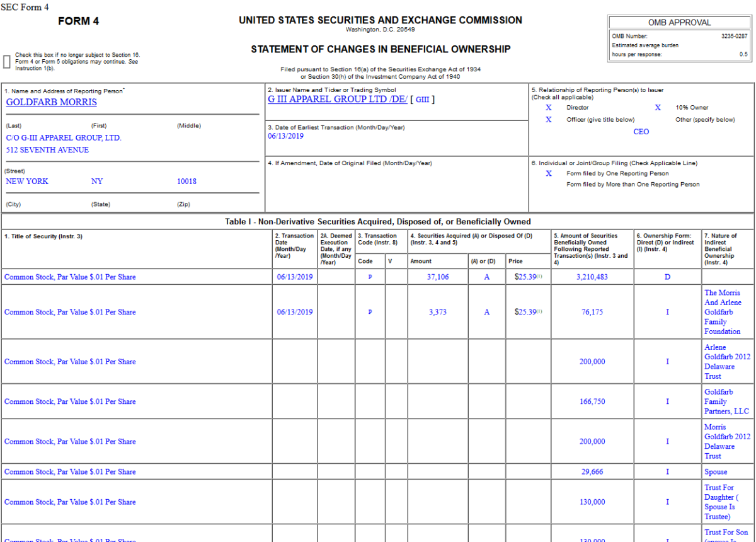756x542 pixels.
Task: Click the Arlene Goldfarb 2012 Delaware Trust cell
Action: pos(727,362)
